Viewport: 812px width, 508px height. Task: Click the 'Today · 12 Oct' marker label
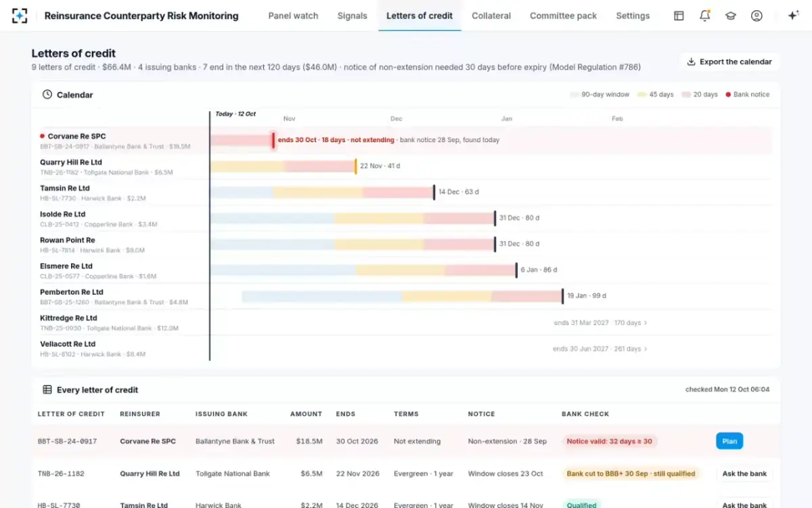coord(235,114)
